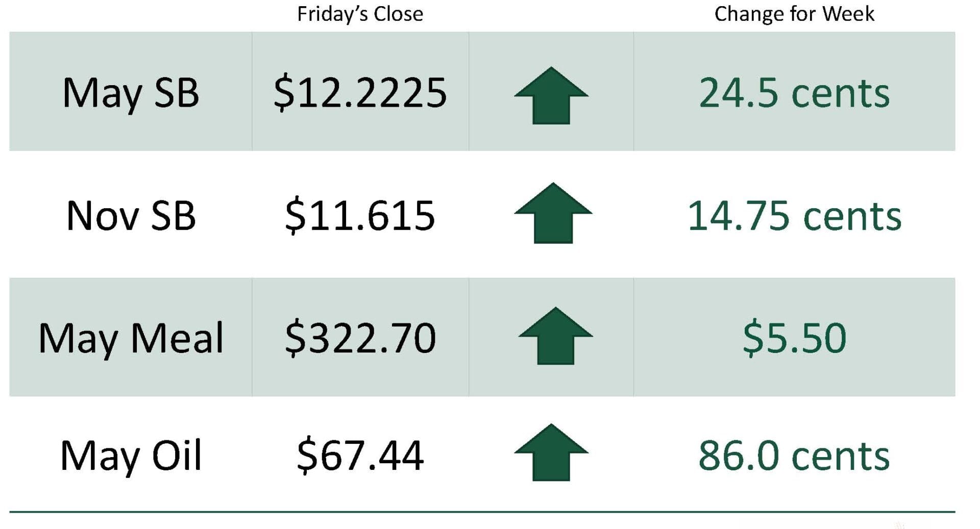Click the May Oil up arrow
This screenshot has height=529, width=980.
(551, 452)
